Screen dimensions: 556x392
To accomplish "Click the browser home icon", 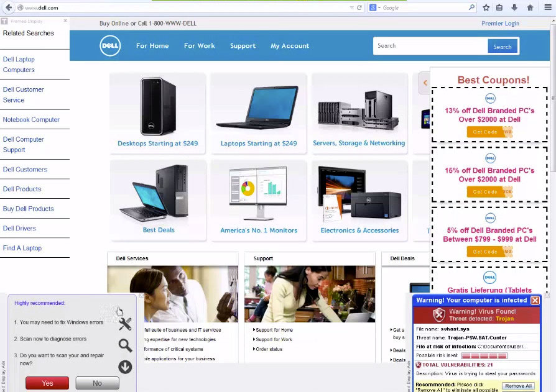I will click(530, 7).
